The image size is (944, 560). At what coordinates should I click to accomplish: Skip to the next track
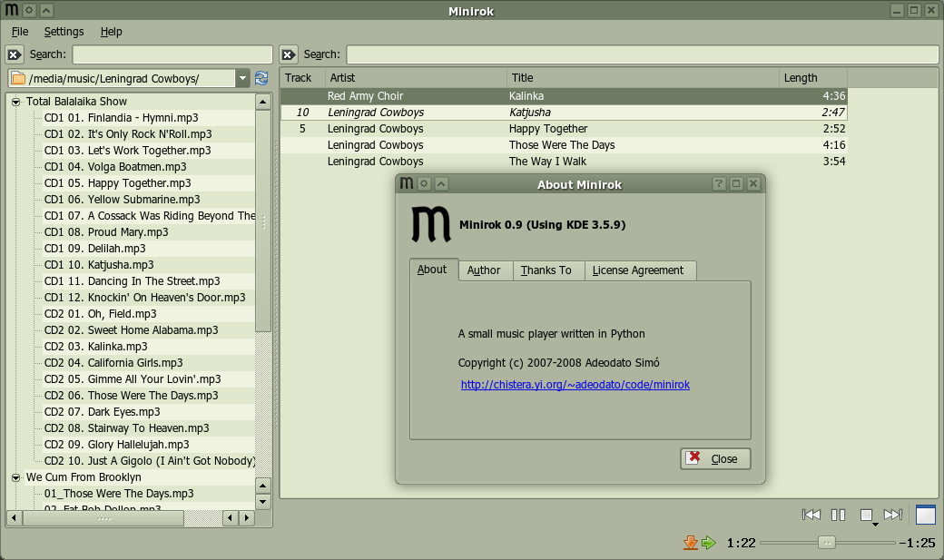[x=893, y=515]
